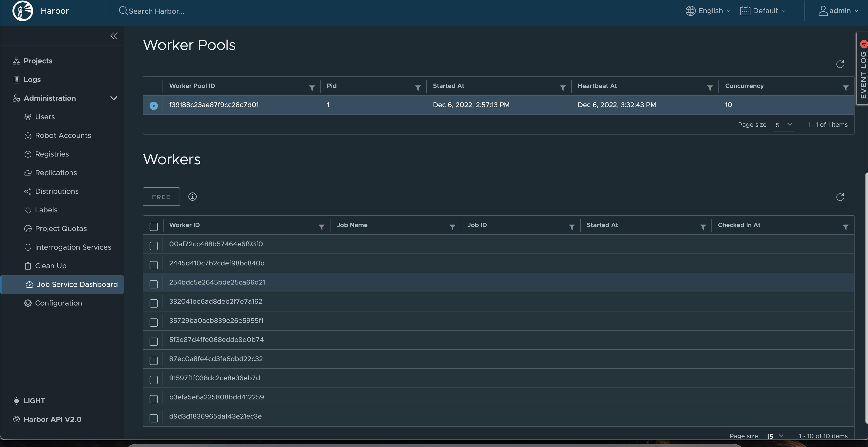Filter by Worker Pool ID column
868x447 pixels.
pos(312,88)
